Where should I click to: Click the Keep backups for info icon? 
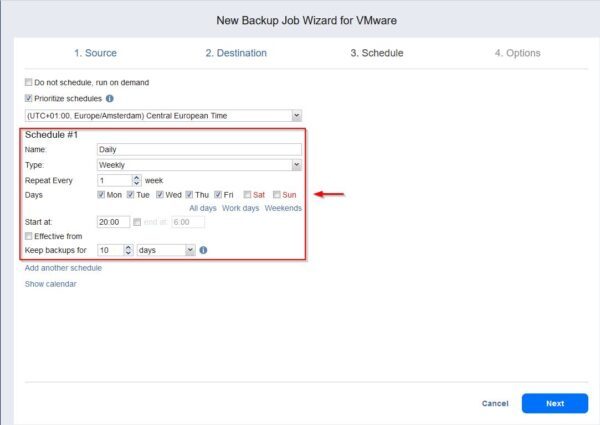click(203, 250)
